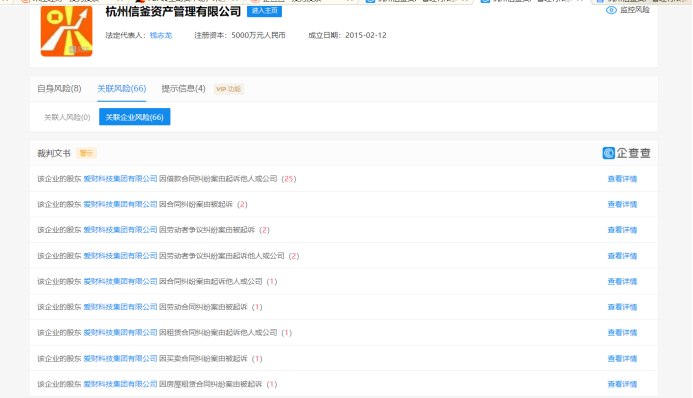Click the VIP 功能 badge
The image size is (693, 398).
pos(228,89)
